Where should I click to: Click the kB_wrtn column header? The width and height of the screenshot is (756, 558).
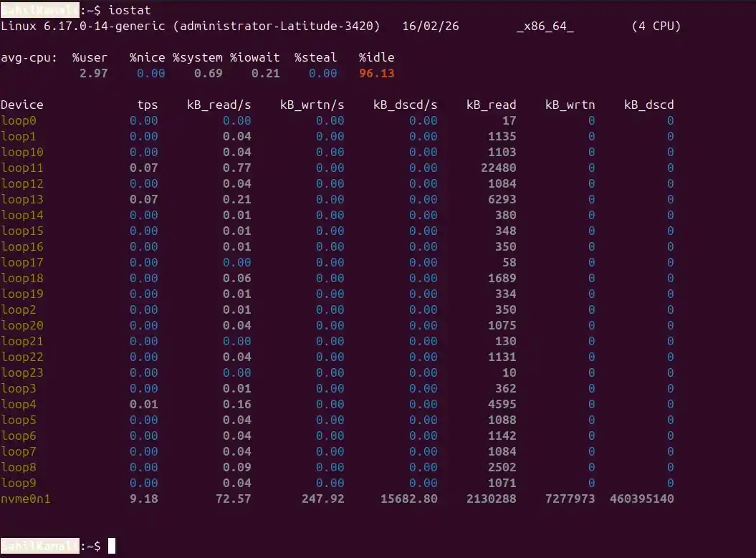570,105
